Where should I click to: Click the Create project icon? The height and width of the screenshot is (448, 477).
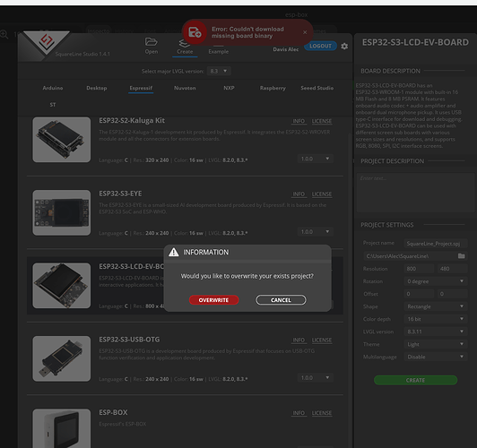coord(185,43)
